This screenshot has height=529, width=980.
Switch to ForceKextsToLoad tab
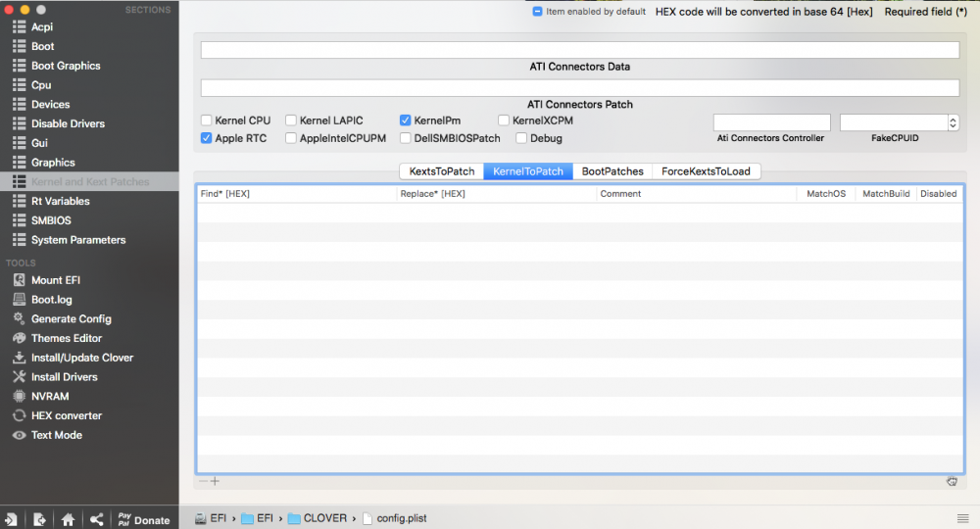pos(706,171)
